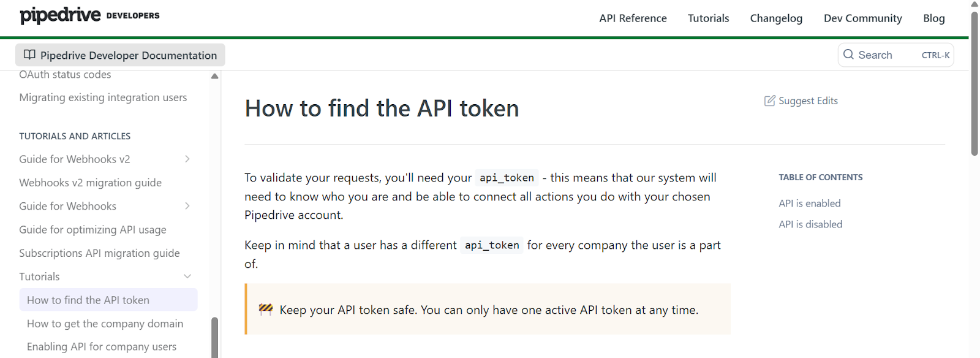Click the Pipedrive Developers logo

pos(89,15)
